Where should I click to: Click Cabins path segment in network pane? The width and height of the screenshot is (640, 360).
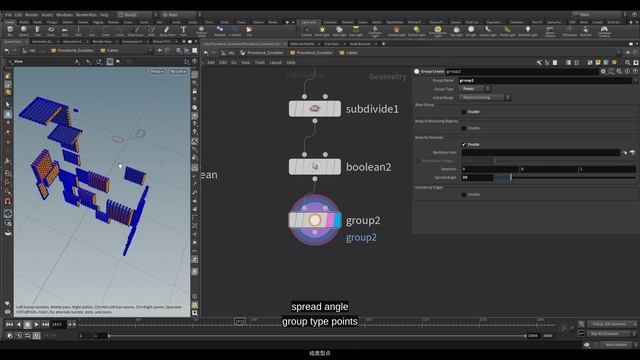(349, 53)
